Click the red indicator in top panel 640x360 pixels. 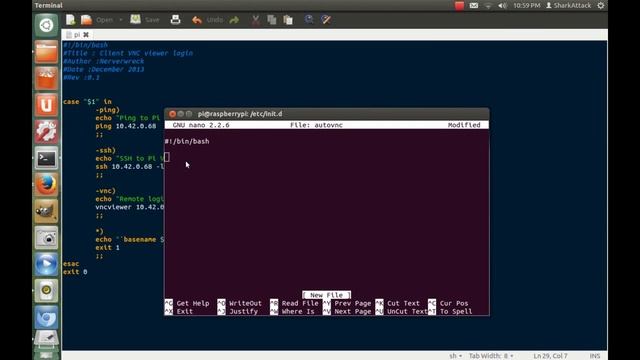(459, 5)
